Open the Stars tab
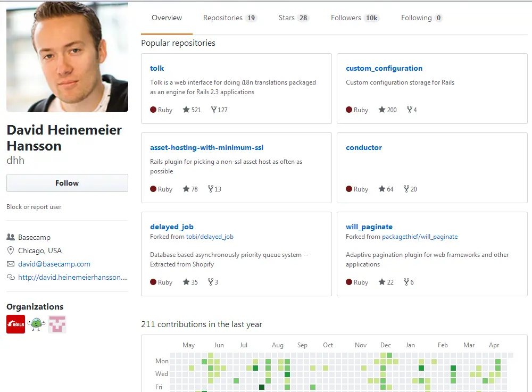This screenshot has height=392, width=532. [293, 18]
